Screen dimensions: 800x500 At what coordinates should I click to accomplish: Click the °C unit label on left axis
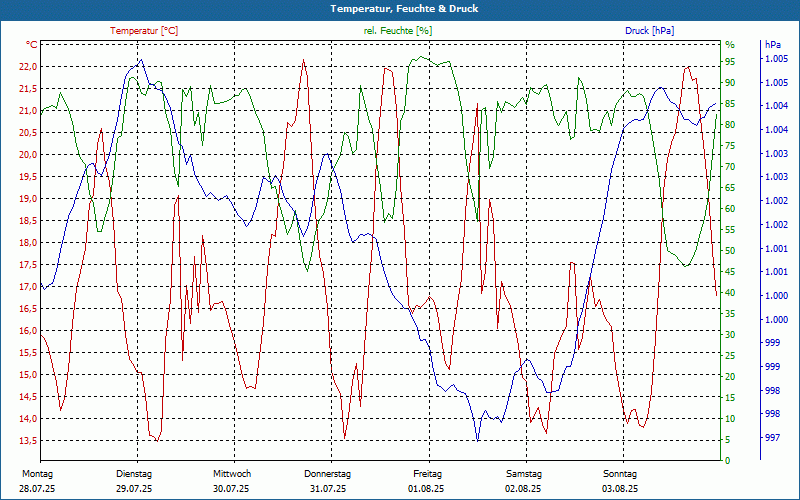click(x=32, y=45)
